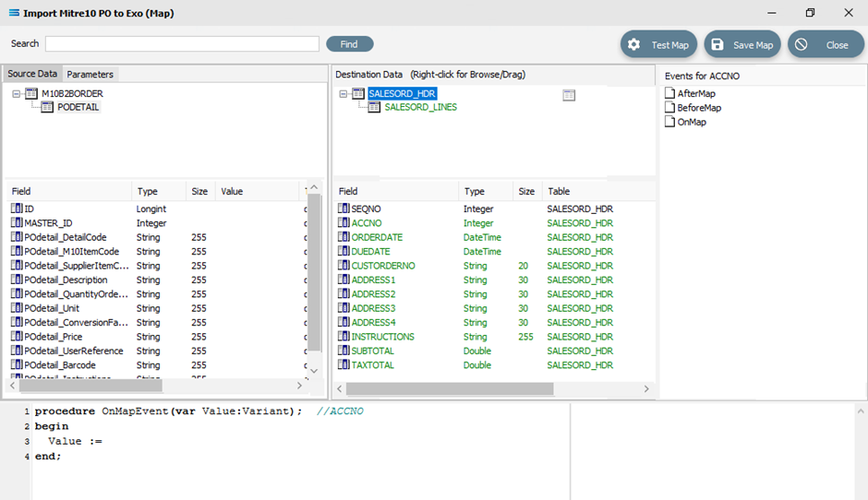
Task: Click the window menu icon in title bar
Action: pos(14,13)
